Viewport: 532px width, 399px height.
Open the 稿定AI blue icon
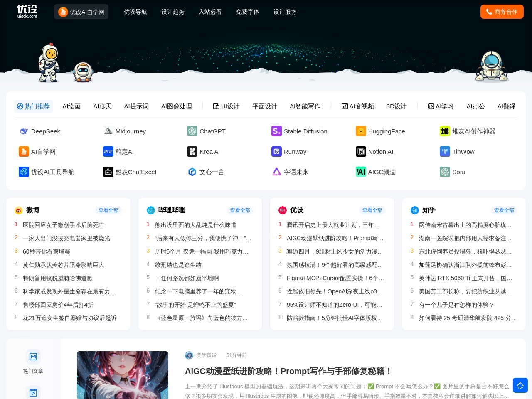point(108,152)
